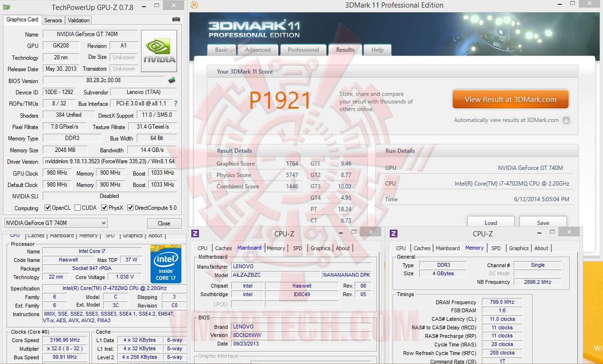Click Physics Score value 5747
Screen dimensions: 603x364
pos(292,175)
